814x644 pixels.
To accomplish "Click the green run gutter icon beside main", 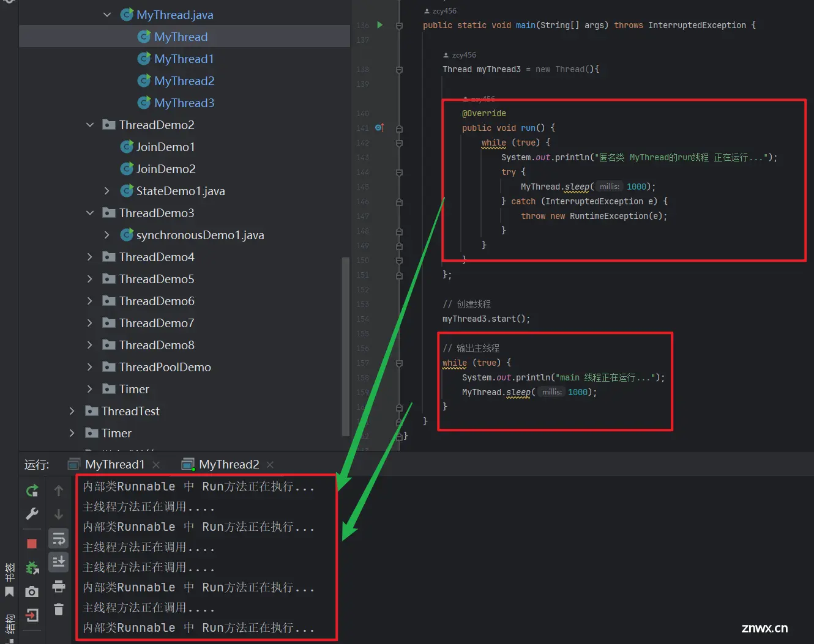I will pos(379,25).
